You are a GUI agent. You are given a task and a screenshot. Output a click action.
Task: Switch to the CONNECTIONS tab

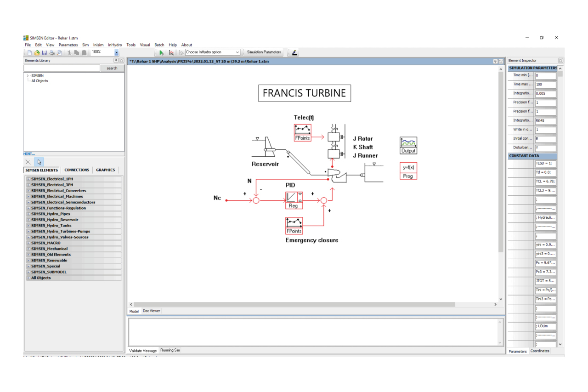(77, 170)
